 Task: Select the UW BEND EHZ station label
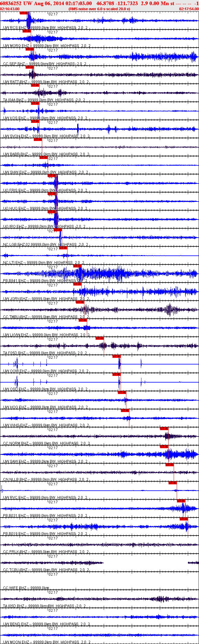(16, 624)
